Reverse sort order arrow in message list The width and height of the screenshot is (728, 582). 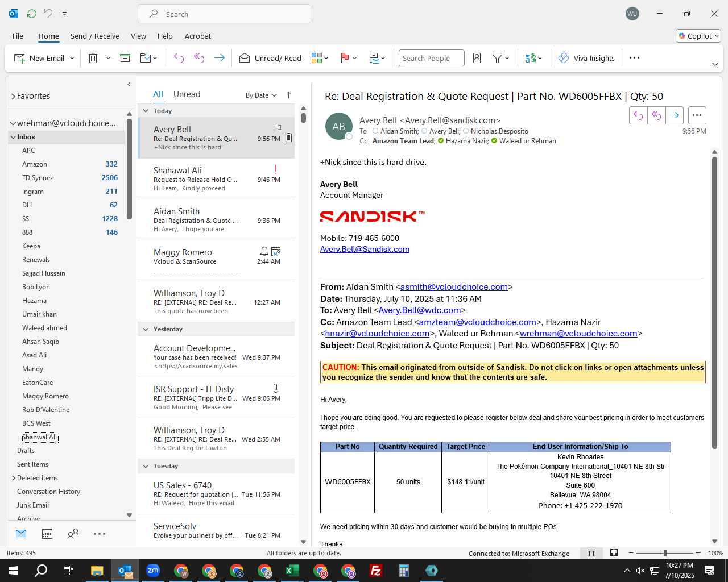click(288, 95)
